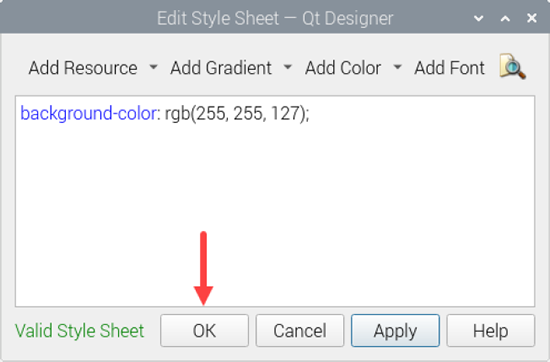
Task: Close the Edit Style Sheet dialog
Action: click(532, 18)
